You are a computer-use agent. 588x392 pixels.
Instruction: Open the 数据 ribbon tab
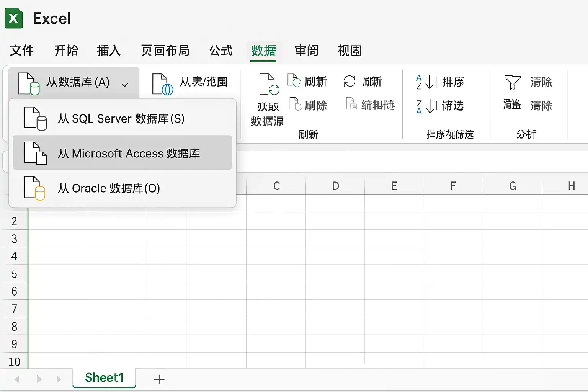tap(263, 51)
